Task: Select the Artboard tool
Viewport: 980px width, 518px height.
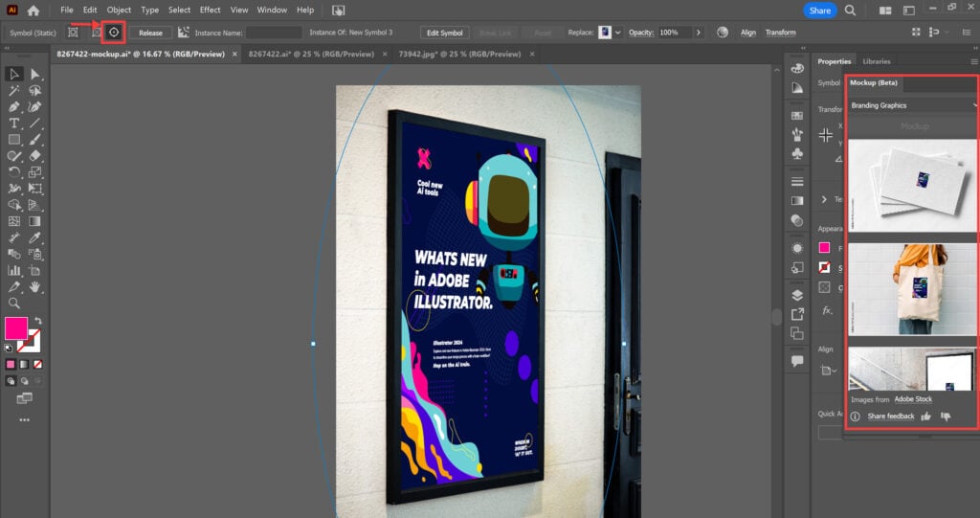Action: pyautogui.click(x=35, y=270)
